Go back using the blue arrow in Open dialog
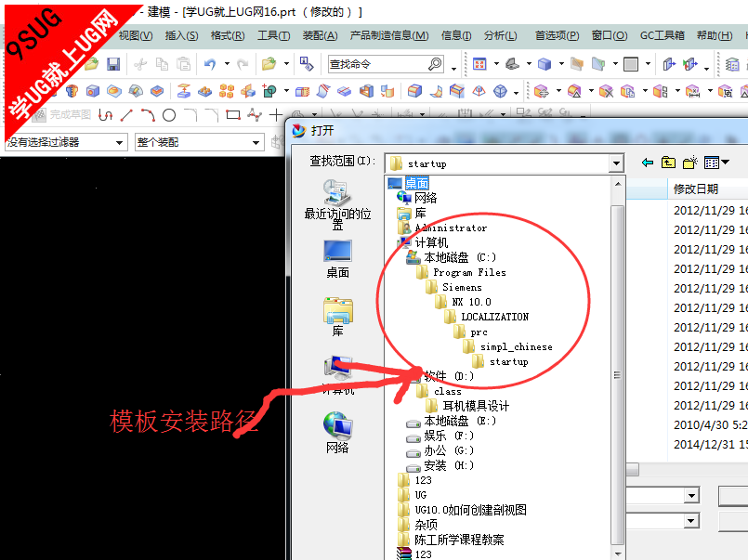The height and width of the screenshot is (560, 748). (648, 163)
